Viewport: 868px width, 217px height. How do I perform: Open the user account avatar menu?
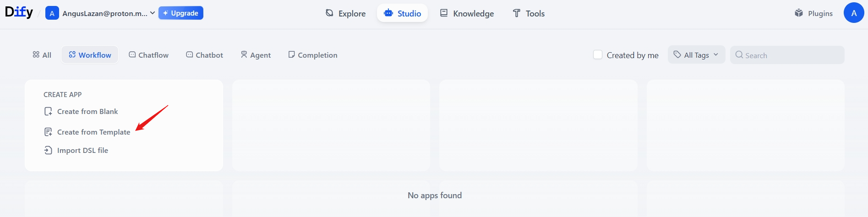(x=854, y=13)
